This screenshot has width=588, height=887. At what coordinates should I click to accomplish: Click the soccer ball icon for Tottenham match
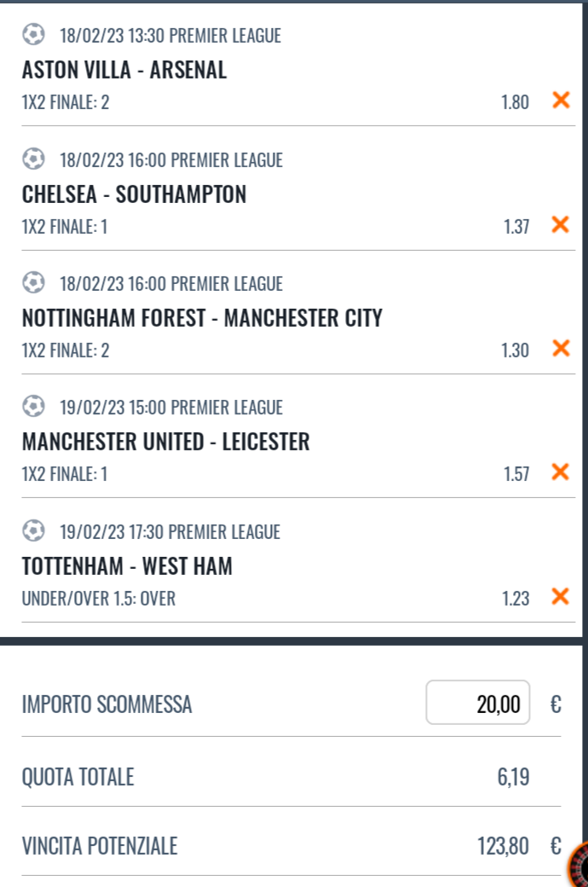pyautogui.click(x=33, y=531)
